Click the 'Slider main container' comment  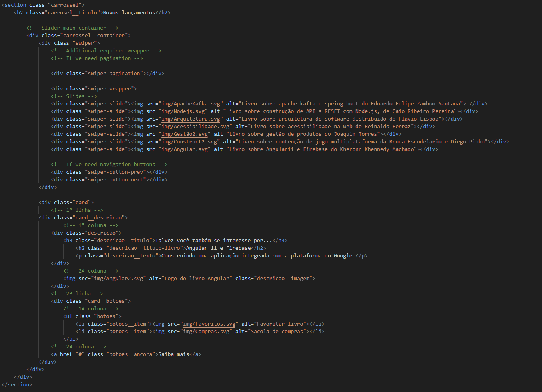[72, 28]
